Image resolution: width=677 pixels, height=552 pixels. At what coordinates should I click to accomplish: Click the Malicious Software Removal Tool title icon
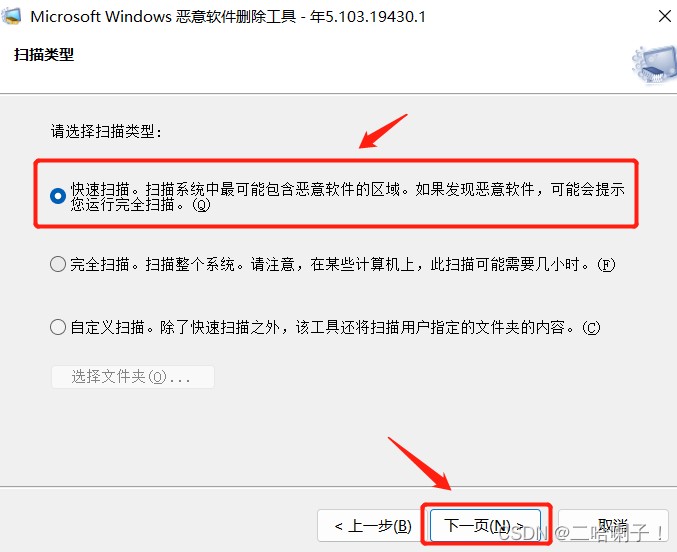tap(11, 16)
